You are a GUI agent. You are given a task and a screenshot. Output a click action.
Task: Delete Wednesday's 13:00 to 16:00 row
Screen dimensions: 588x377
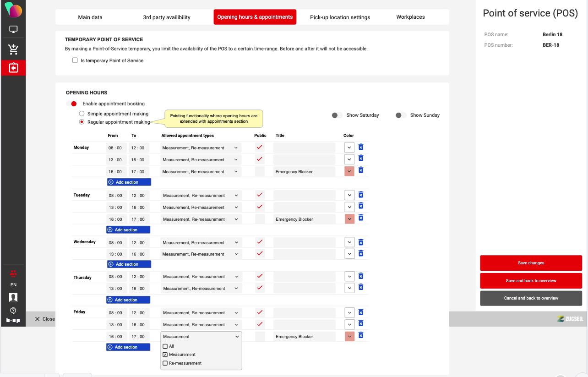pyautogui.click(x=361, y=254)
